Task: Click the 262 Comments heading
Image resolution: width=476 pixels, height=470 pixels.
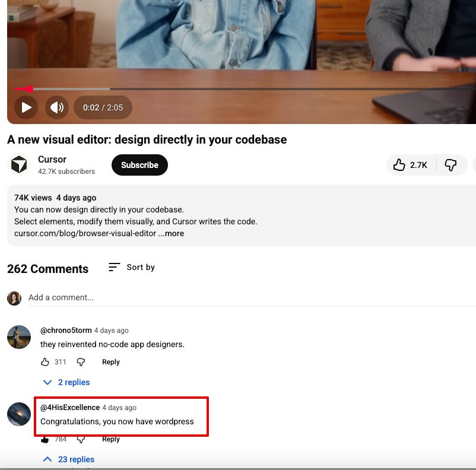Action: click(47, 269)
